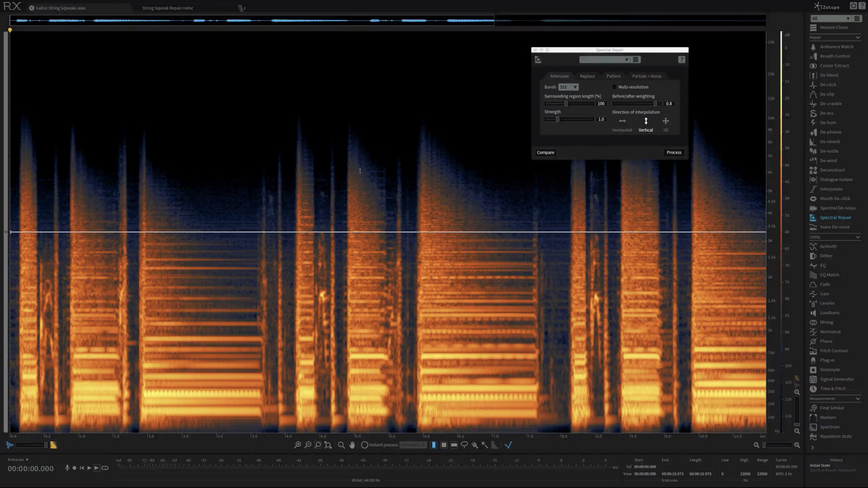
Task: Click the Compare button
Action: [545, 153]
